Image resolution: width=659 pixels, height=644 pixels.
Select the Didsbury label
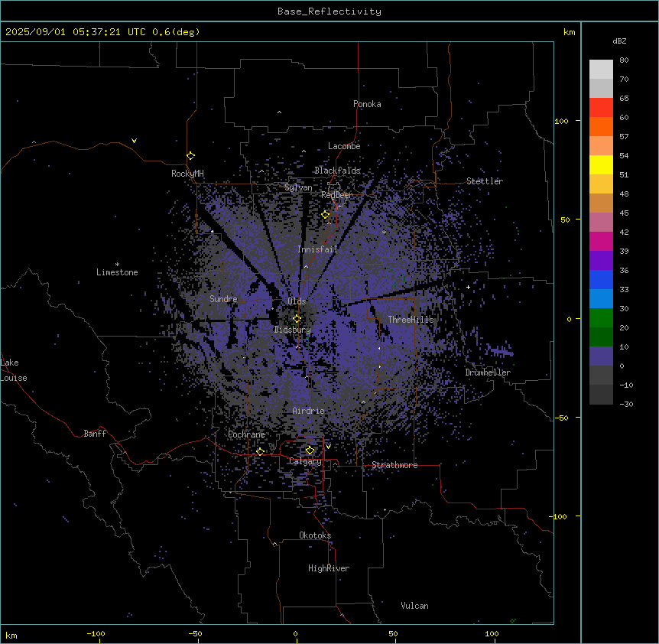[x=292, y=330]
